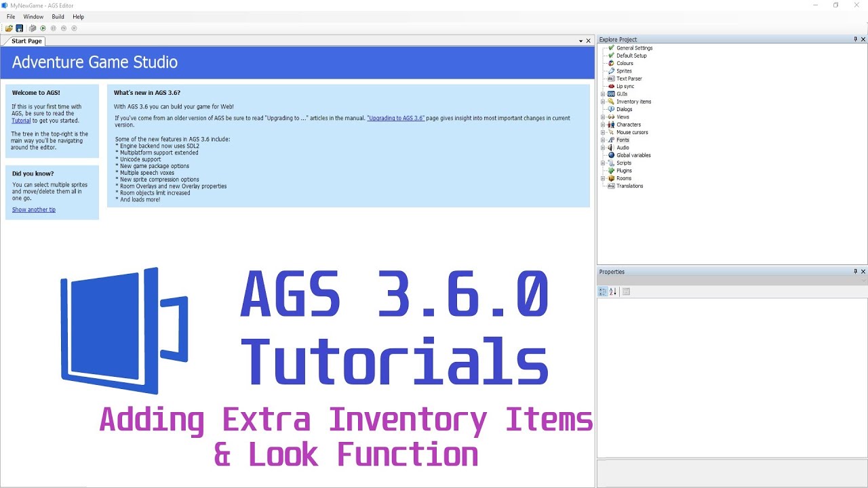
Task: Expand the Inventory items tree node
Action: click(x=603, y=102)
